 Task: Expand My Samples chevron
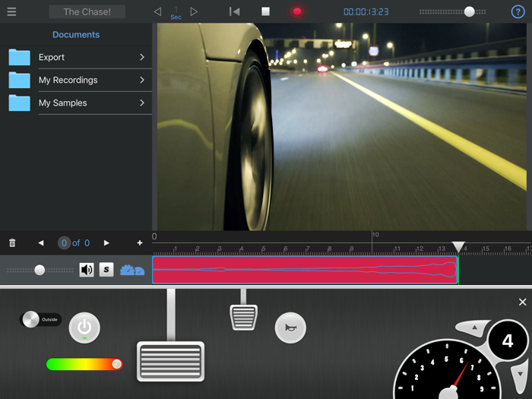142,103
